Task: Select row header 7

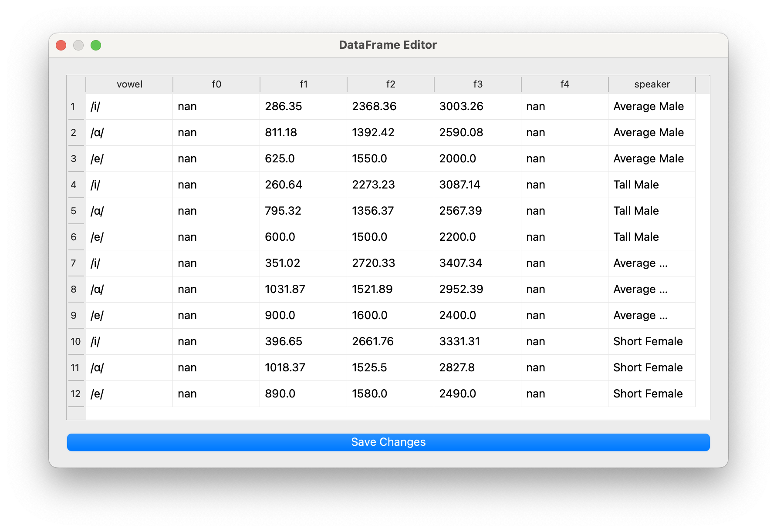Action: click(76, 263)
